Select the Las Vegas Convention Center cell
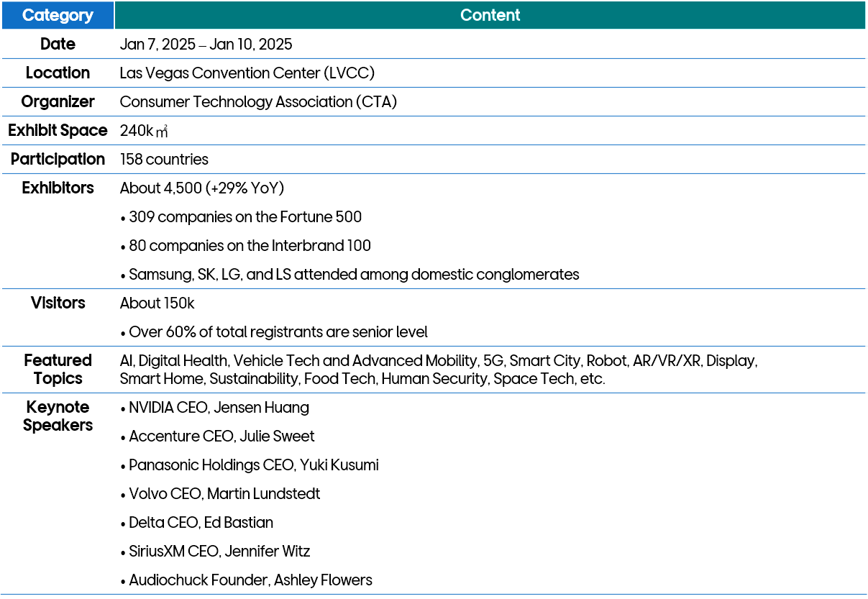The width and height of the screenshot is (868, 599). click(247, 73)
